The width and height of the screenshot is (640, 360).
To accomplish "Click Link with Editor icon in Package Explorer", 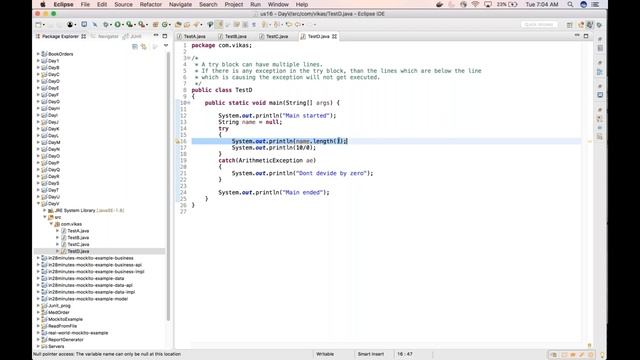I will point(144,47).
